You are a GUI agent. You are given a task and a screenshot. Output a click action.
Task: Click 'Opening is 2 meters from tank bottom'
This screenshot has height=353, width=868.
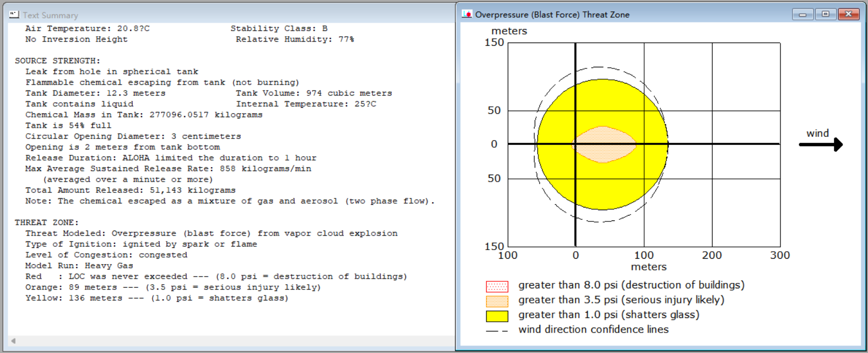click(122, 147)
